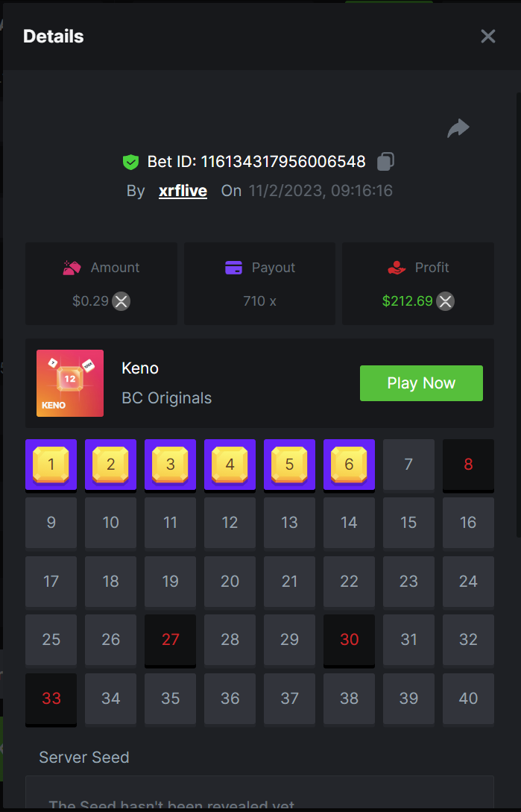
Task: Click the Profit hand icon
Action: tap(397, 268)
